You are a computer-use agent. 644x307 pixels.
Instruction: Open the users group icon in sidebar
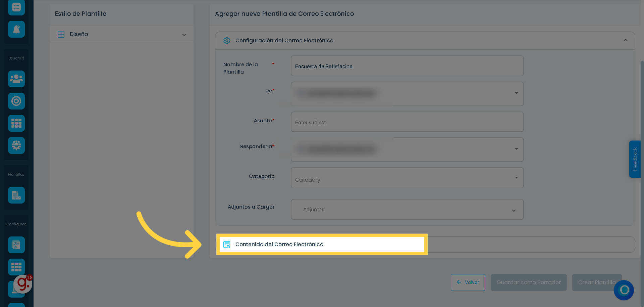tap(16, 79)
